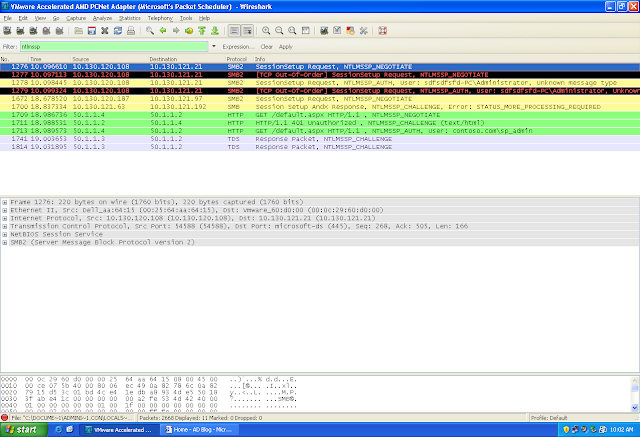
Task: Print packets printer icon
Action: [x=131, y=31]
